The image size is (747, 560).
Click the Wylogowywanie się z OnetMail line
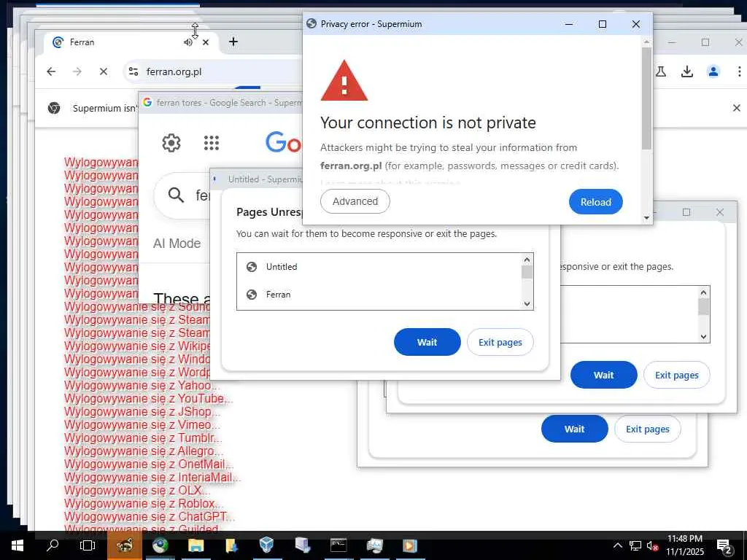[x=149, y=464]
